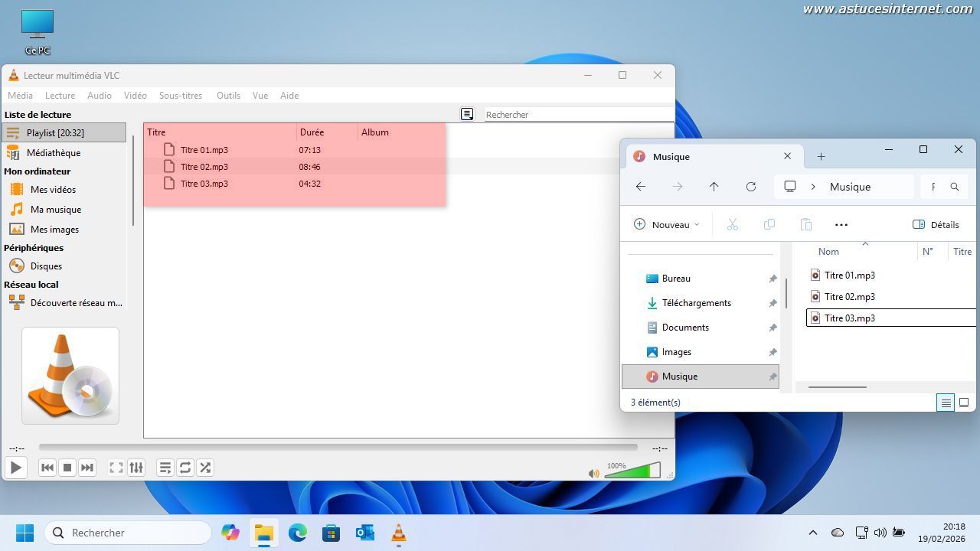980x551 pixels.
Task: Toggle VLC fullscreen video mode
Action: [116, 468]
